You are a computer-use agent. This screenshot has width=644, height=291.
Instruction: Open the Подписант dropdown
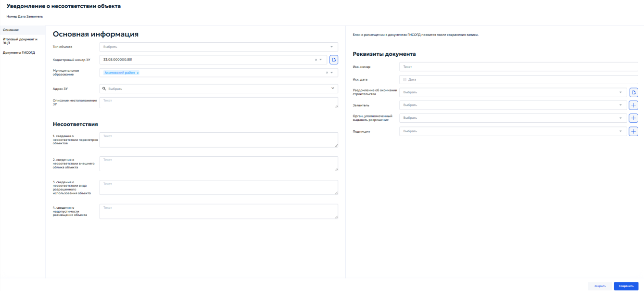[x=620, y=131]
